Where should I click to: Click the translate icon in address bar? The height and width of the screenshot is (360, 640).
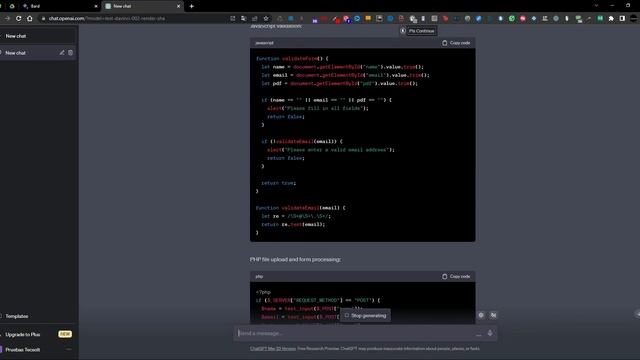(244, 18)
